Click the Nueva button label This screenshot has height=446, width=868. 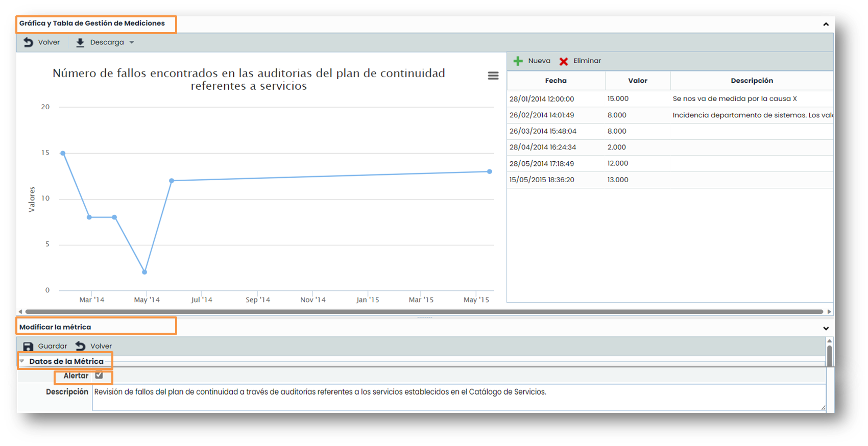539,61
